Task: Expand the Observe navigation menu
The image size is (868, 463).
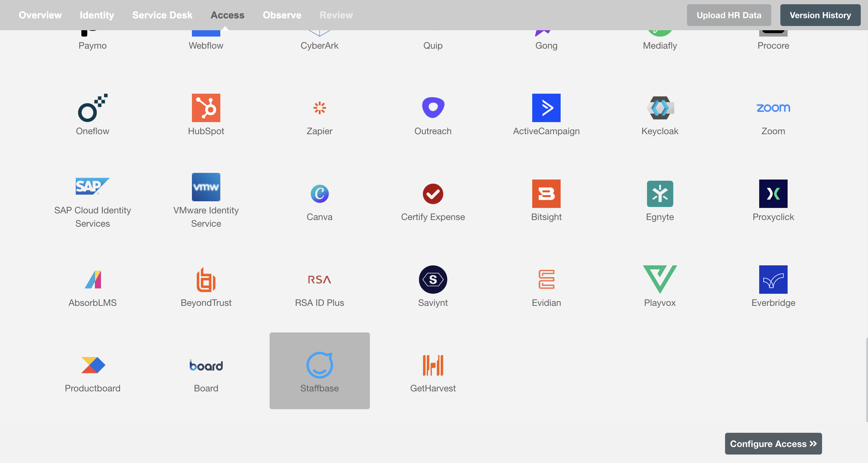Action: (x=282, y=15)
